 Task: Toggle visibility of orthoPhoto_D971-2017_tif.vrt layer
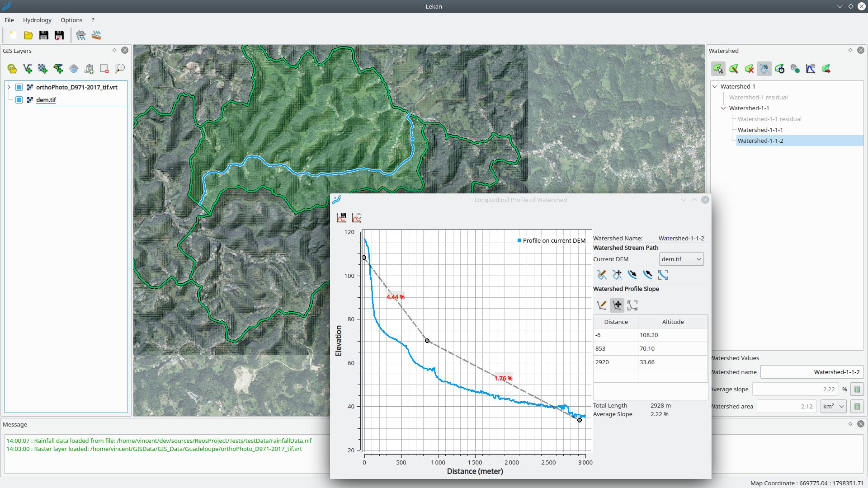(19, 87)
